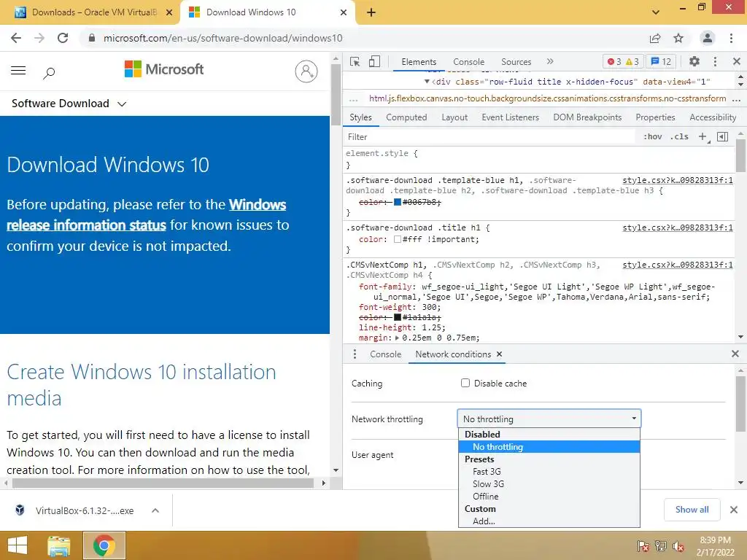Go back to the previous page
The width and height of the screenshot is (747, 560).
click(16, 38)
